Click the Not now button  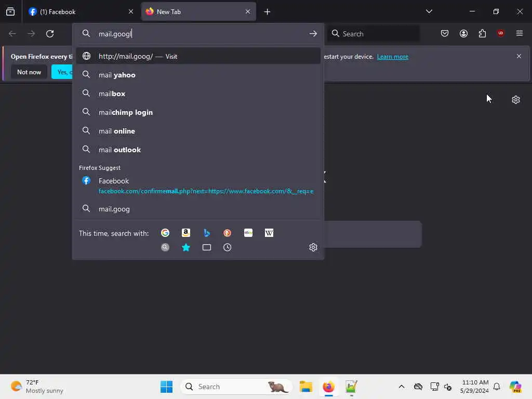point(29,72)
